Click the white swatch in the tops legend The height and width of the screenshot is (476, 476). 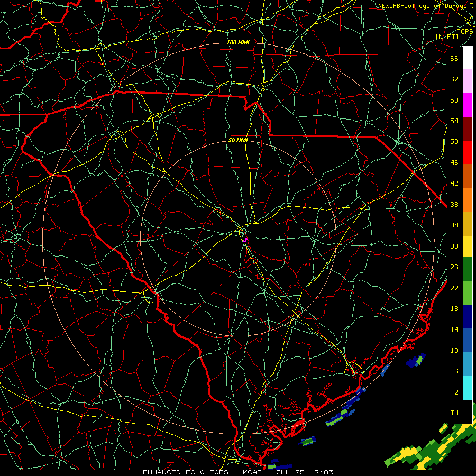pos(467,58)
